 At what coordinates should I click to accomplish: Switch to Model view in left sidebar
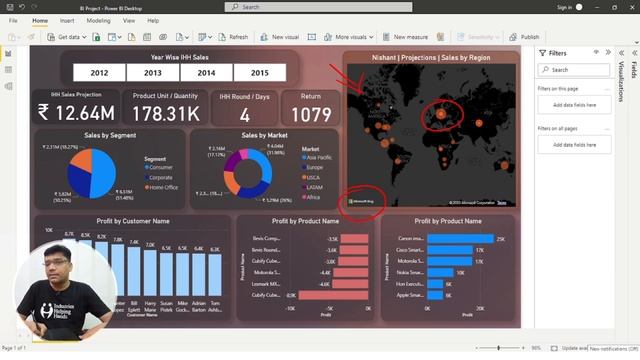(8, 86)
